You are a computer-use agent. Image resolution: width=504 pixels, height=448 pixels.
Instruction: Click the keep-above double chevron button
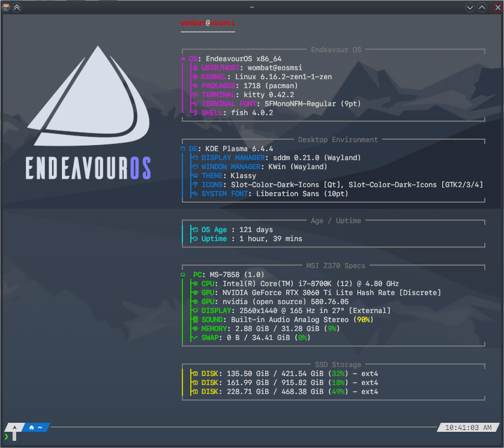(17, 7)
